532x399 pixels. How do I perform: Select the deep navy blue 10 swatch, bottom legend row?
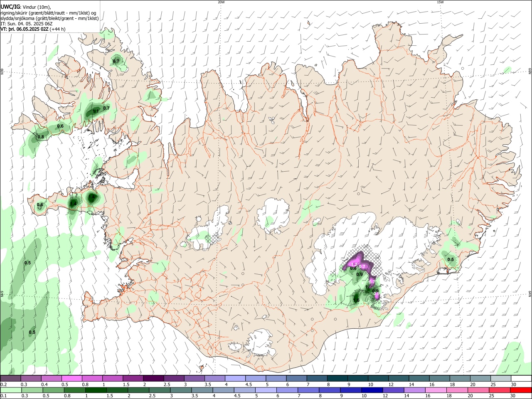(372, 390)
